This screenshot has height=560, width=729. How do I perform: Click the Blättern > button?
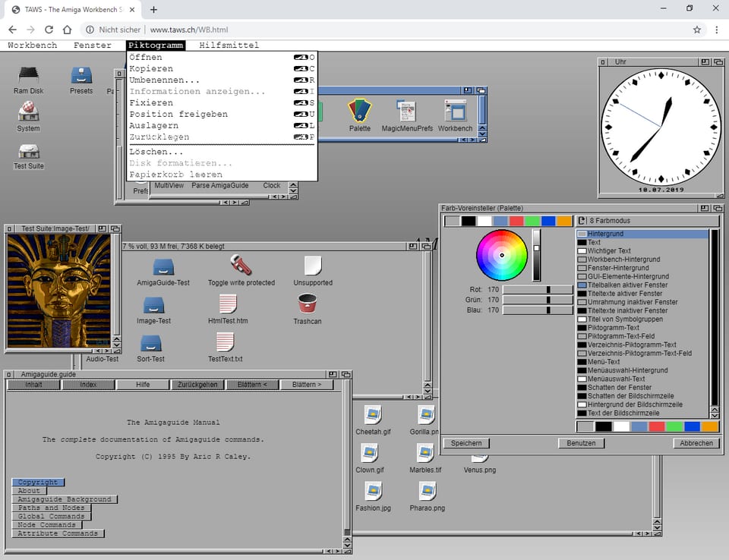(307, 385)
